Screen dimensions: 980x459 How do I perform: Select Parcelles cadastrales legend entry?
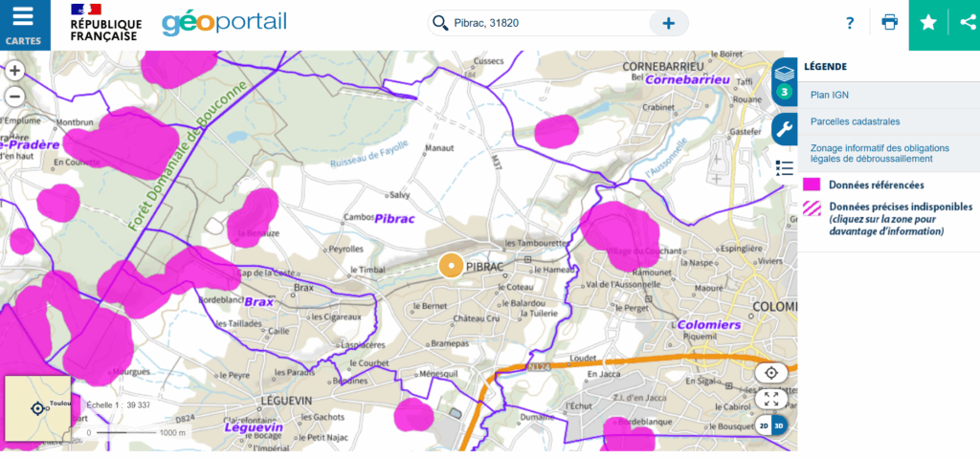pos(855,121)
